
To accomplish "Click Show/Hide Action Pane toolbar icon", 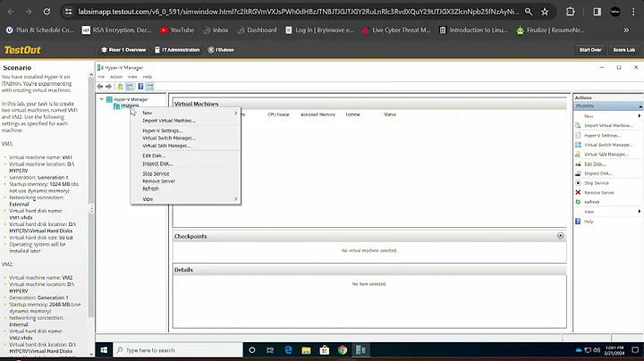I will [150, 87].
